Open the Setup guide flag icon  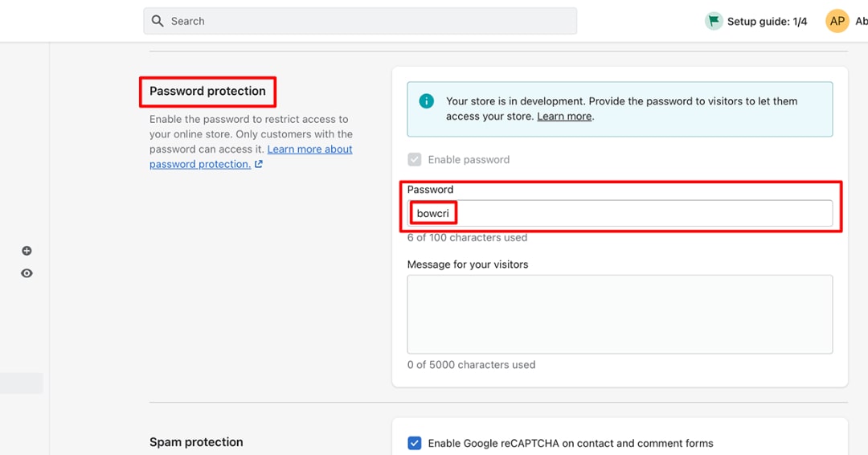714,21
